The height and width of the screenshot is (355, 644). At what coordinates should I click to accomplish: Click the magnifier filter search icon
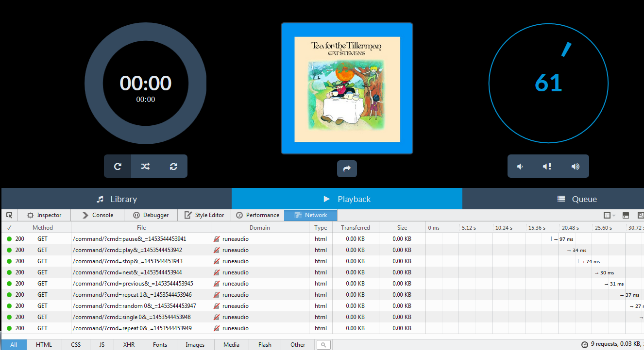pos(323,345)
